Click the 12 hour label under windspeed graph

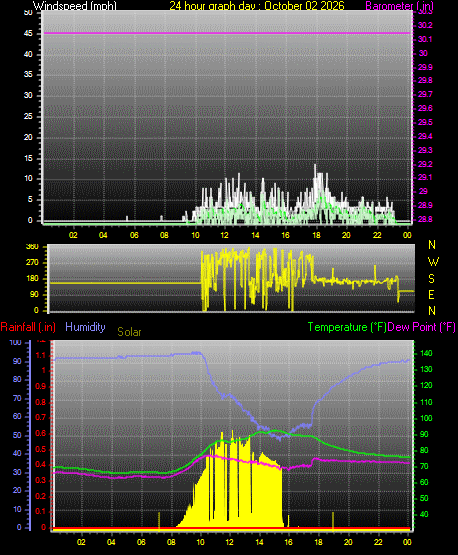click(x=224, y=235)
